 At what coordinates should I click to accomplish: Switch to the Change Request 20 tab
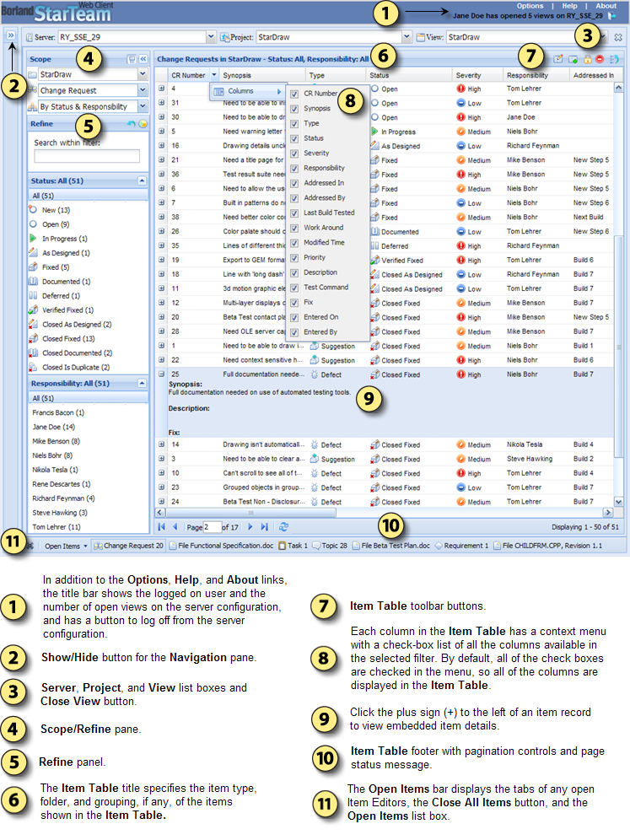(x=128, y=546)
